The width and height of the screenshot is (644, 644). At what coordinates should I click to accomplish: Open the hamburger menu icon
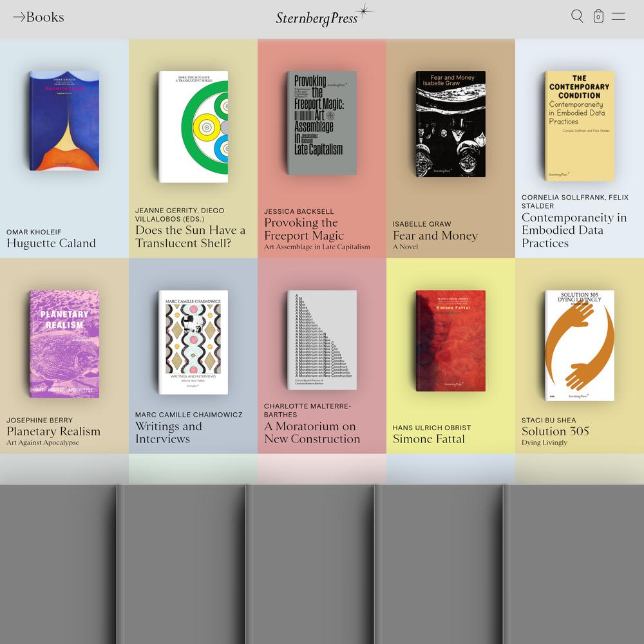tap(618, 17)
